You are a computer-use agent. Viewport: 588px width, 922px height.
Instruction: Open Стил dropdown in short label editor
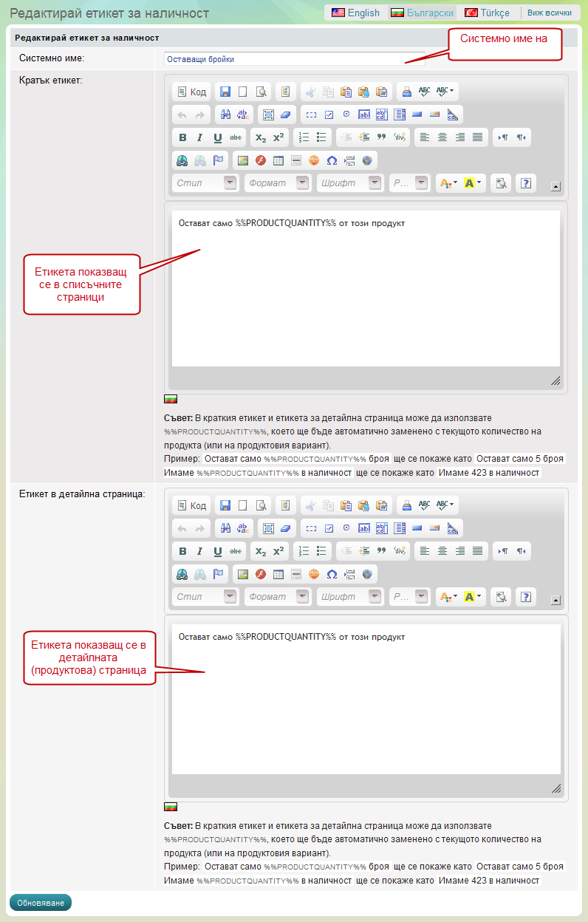point(205,183)
